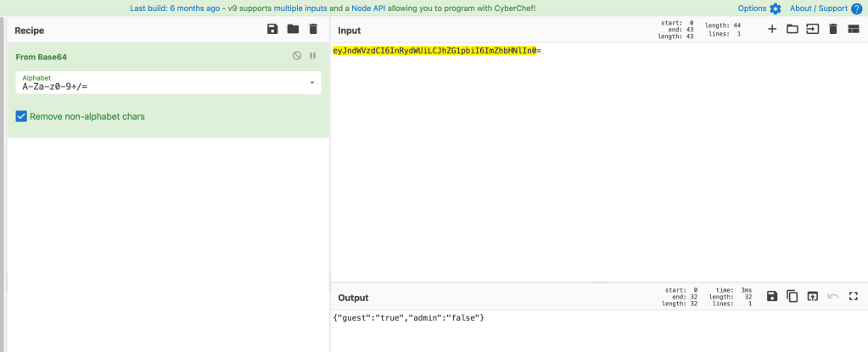Open folder as input
The width and height of the screenshot is (868, 352).
point(792,29)
